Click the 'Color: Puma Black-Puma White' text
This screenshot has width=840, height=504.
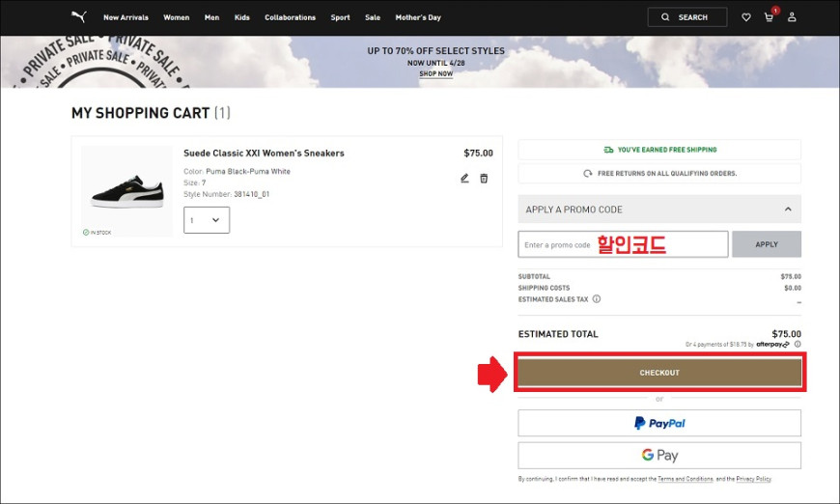click(x=237, y=172)
